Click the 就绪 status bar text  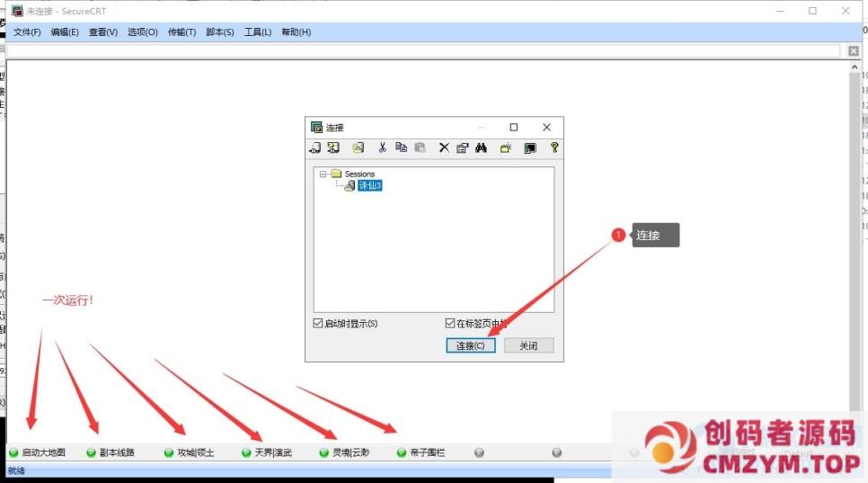coord(16,470)
